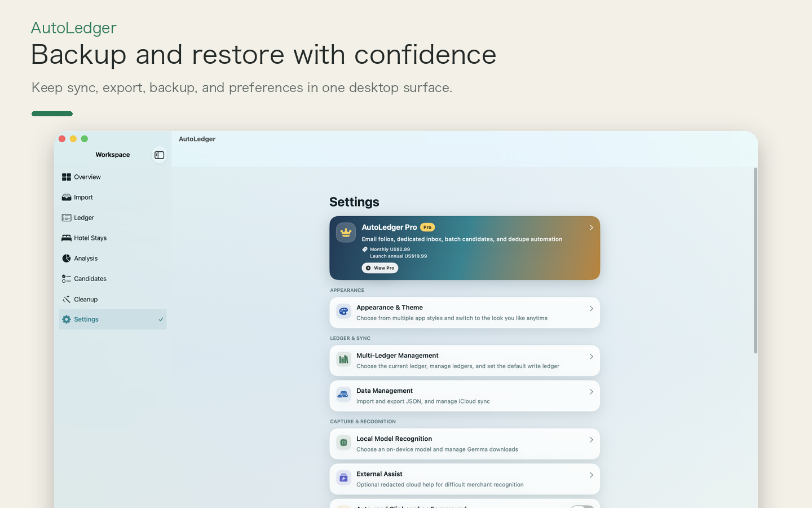Screen dimensions: 812x508
Task: Select the Settings sidebar item
Action: [113, 319]
